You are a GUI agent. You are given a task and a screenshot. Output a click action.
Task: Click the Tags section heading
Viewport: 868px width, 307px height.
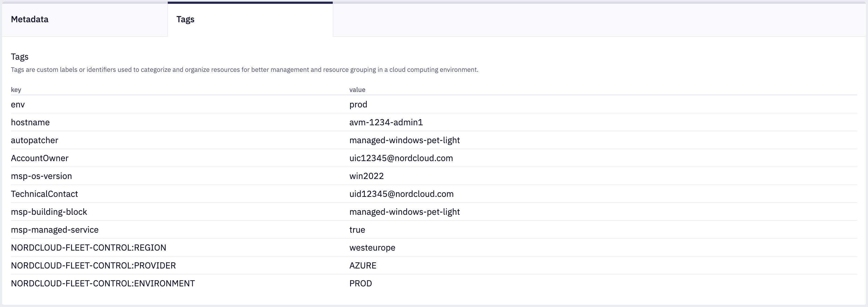point(20,57)
